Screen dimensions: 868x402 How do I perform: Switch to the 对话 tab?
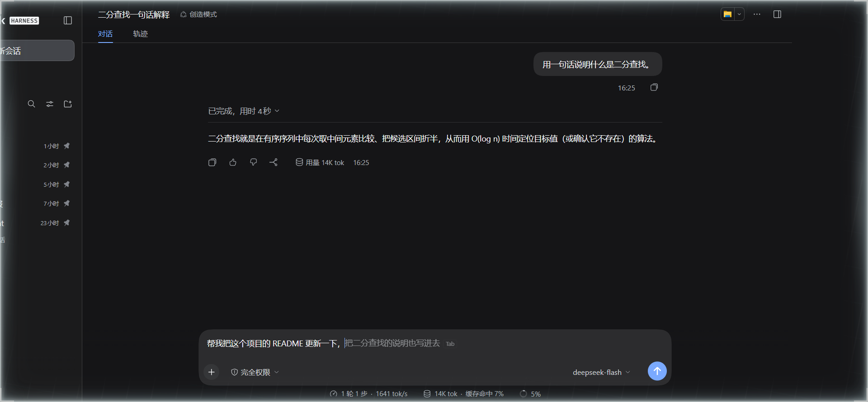[x=105, y=34]
